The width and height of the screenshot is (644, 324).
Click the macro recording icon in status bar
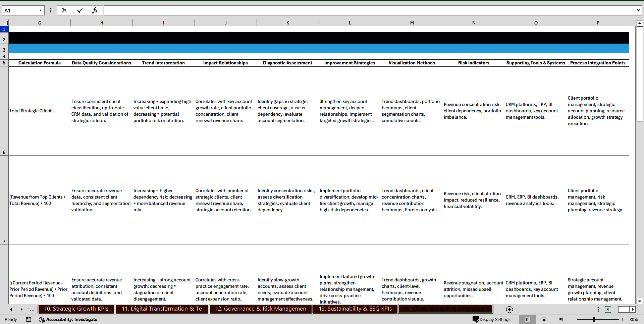[29, 320]
